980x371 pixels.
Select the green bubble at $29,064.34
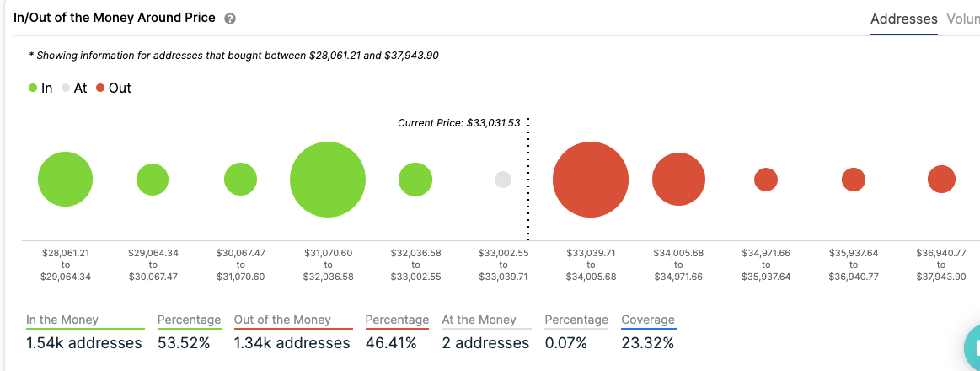(153, 180)
